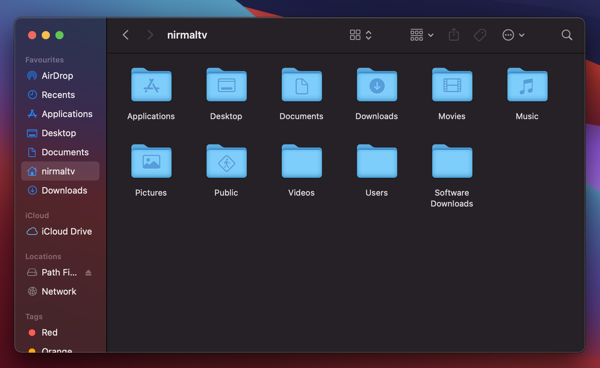Click the Pictures folder name label
Viewport: 600px width, 368px height.
coord(151,193)
